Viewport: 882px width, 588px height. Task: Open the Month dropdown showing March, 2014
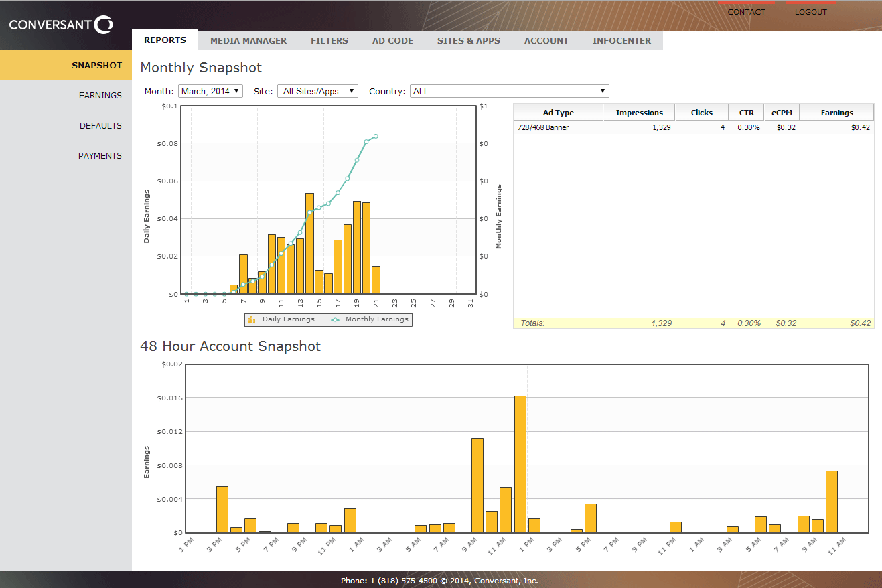coord(210,91)
